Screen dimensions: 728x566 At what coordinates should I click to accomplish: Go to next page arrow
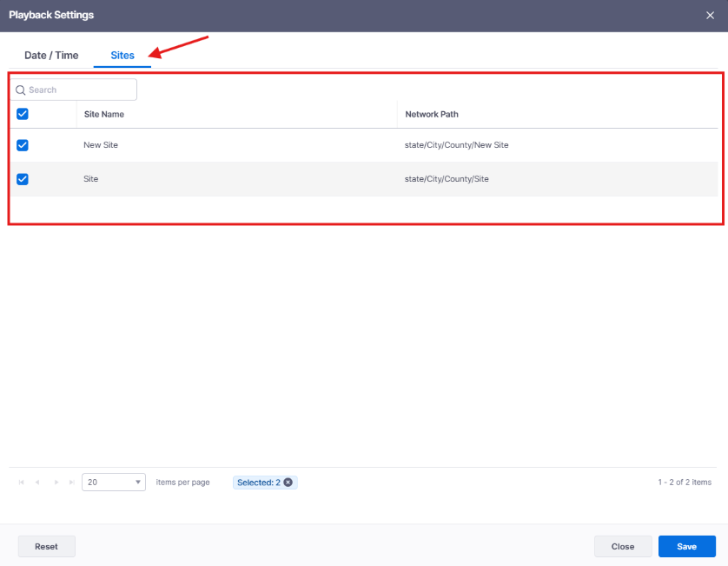click(56, 483)
